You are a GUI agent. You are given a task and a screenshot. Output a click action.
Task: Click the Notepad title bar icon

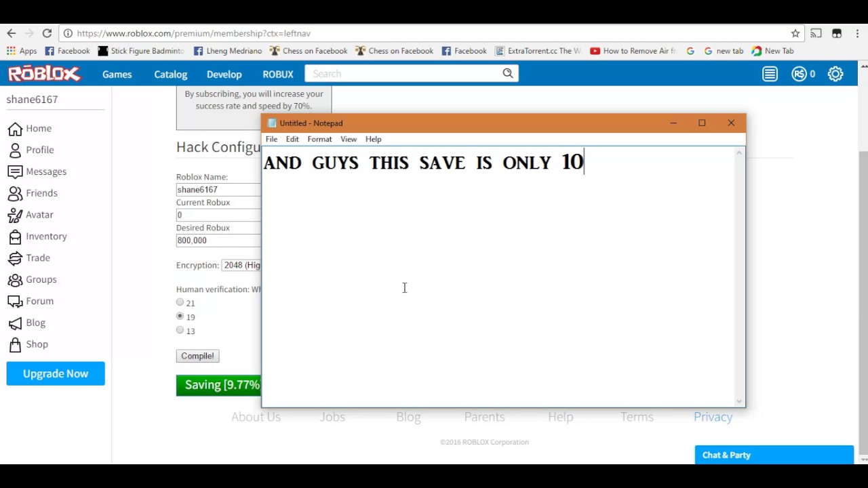point(272,123)
